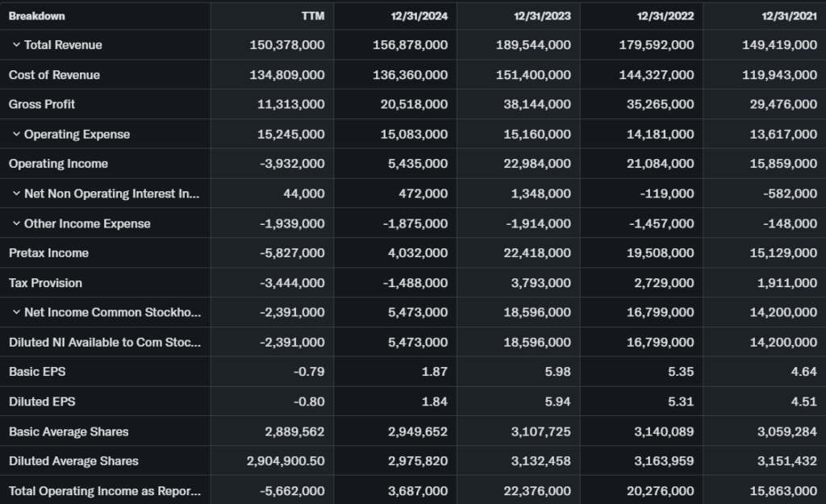This screenshot has width=826, height=504.
Task: Expand the Other Income Expense chevron
Action: point(16,223)
